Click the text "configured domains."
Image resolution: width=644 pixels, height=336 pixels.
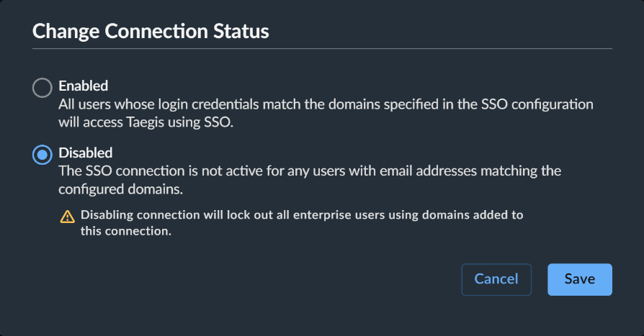121,189
